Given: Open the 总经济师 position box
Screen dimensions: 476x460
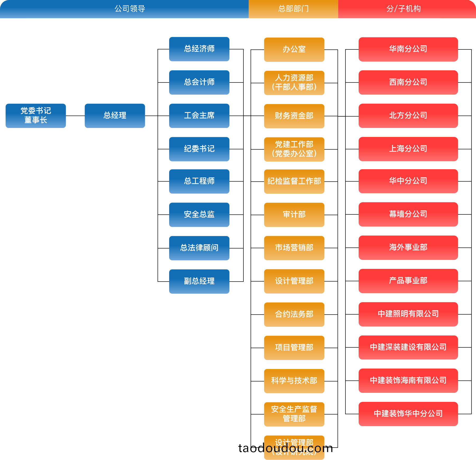Looking at the screenshot, I should point(199,49).
